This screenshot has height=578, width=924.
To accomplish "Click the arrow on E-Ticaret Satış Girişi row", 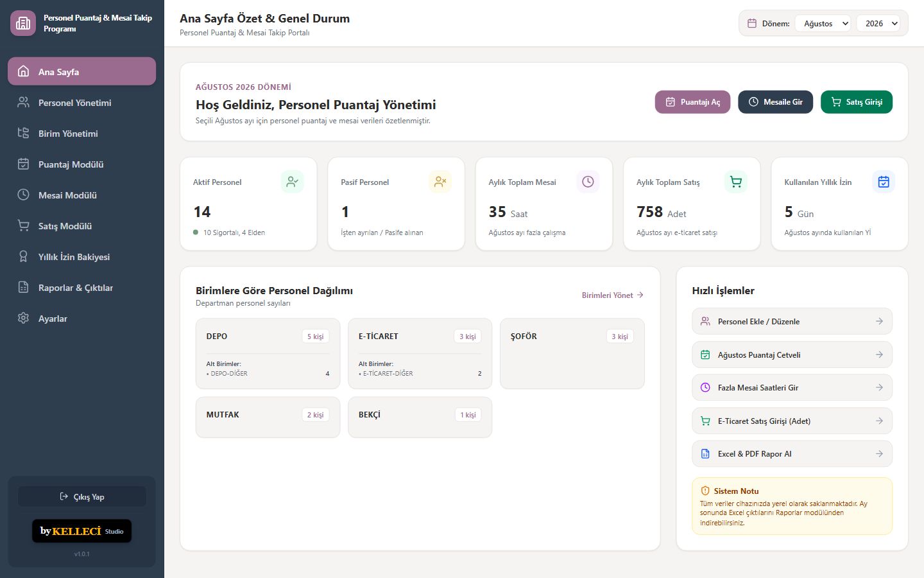I will [x=879, y=421].
